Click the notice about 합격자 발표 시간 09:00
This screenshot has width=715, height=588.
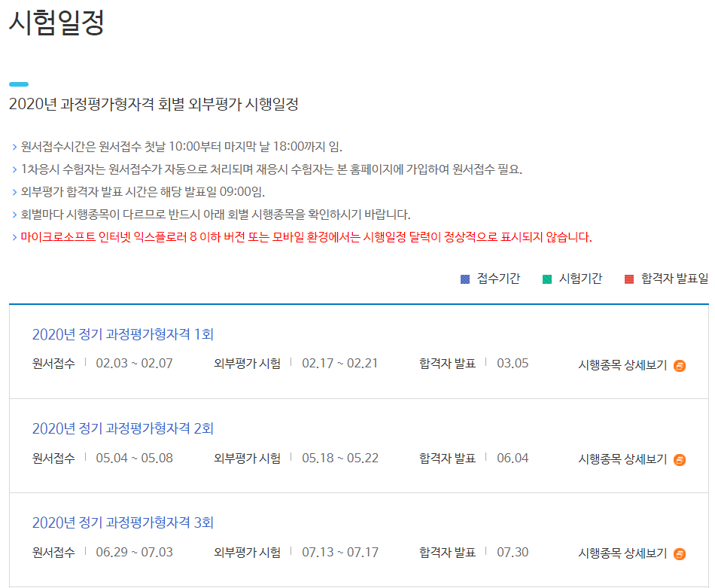tap(143, 192)
